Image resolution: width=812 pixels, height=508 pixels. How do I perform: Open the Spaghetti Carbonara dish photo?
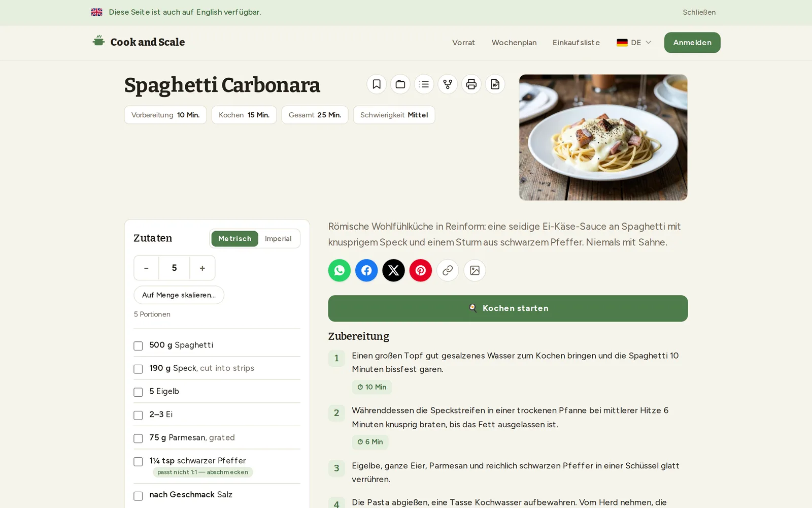603,138
